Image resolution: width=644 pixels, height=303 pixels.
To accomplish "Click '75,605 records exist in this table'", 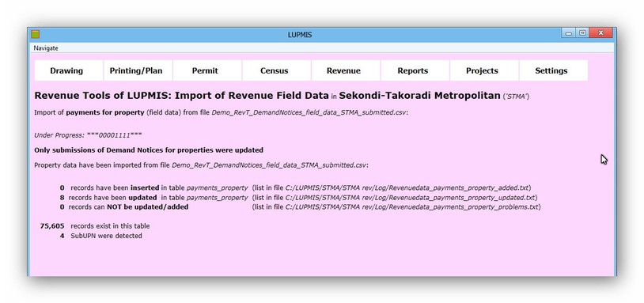I will pyautogui.click(x=95, y=225).
